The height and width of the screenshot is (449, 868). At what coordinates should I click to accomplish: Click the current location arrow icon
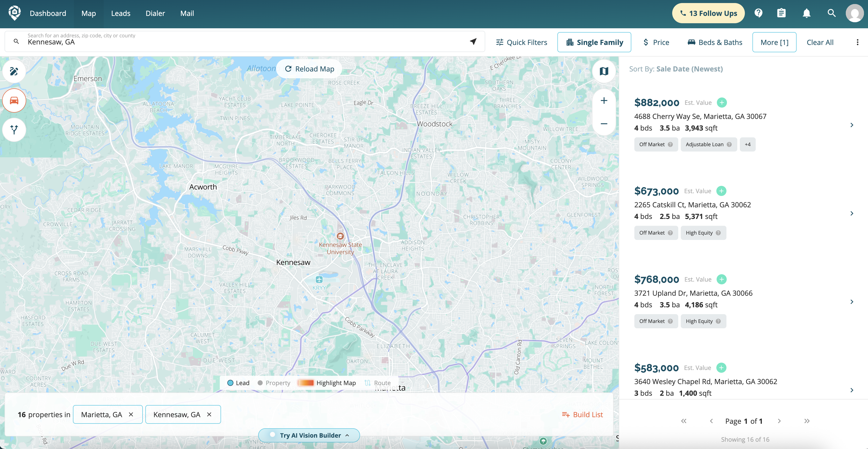pos(473,41)
